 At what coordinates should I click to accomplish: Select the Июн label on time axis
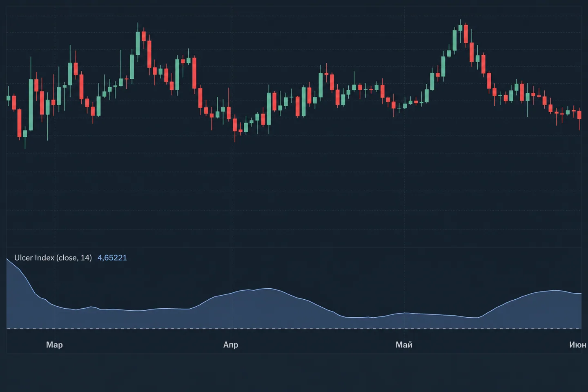[577, 345]
